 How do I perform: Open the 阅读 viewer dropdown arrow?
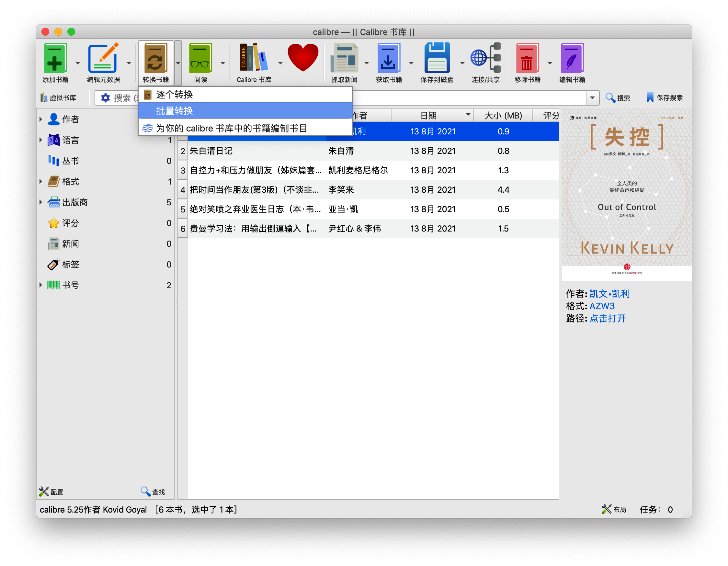click(223, 63)
